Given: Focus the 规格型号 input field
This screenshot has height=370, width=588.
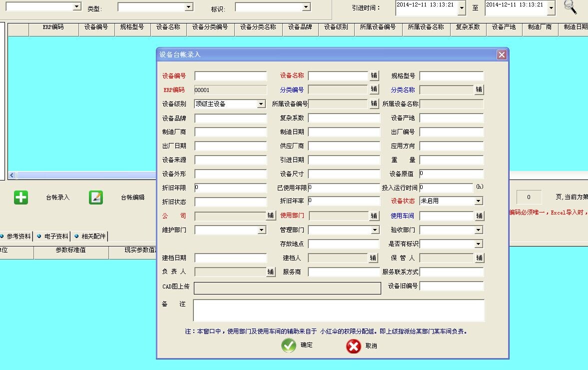Looking at the screenshot, I should coord(452,76).
